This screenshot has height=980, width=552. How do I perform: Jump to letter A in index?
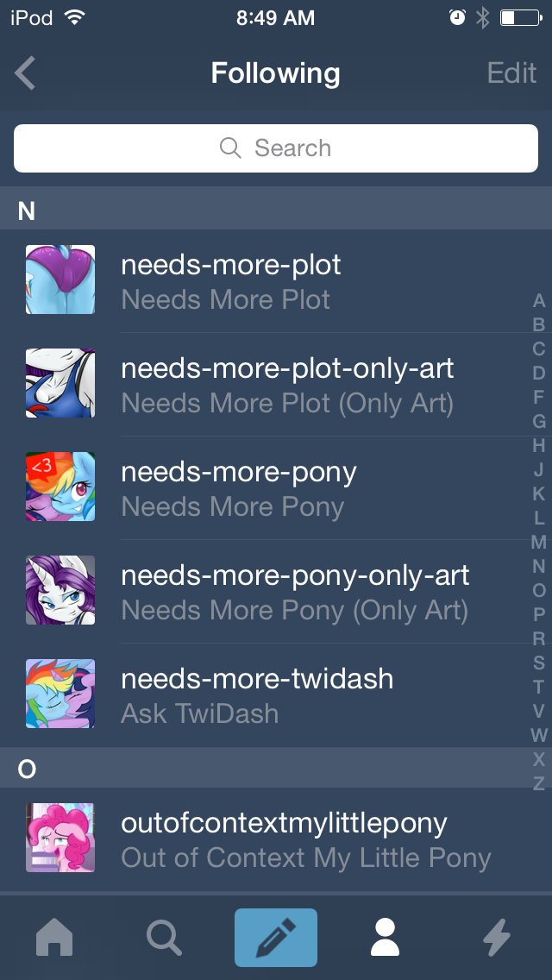click(x=538, y=300)
